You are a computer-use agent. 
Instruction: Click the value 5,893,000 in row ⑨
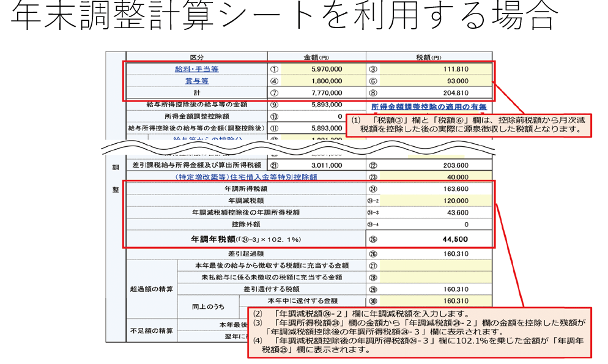tap(327, 105)
